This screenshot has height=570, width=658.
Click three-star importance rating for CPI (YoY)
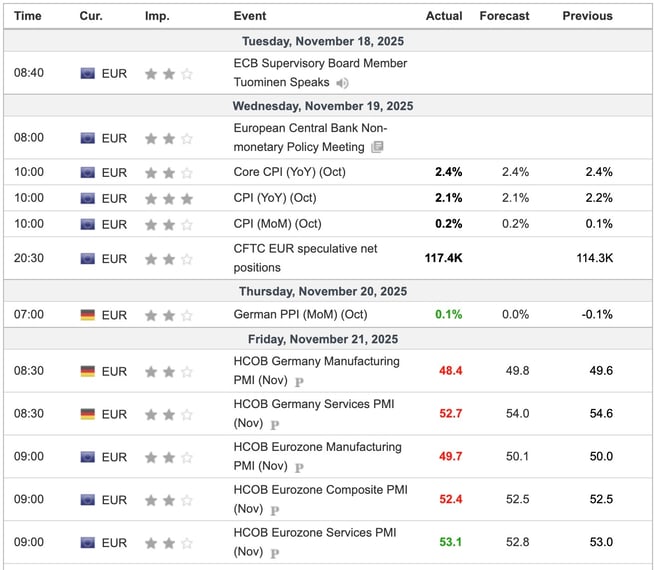click(x=168, y=198)
